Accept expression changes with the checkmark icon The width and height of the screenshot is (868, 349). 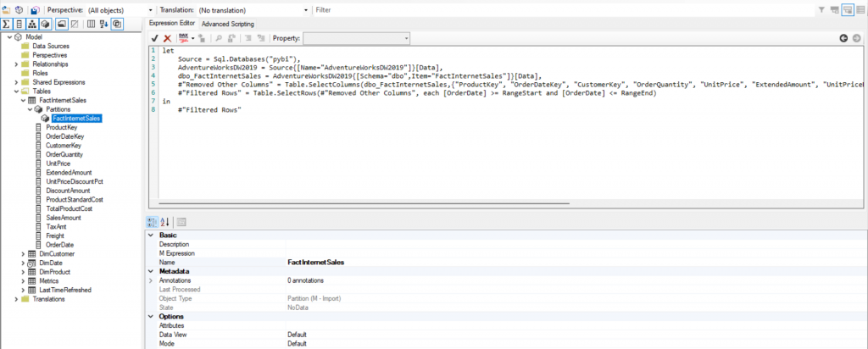coord(155,38)
